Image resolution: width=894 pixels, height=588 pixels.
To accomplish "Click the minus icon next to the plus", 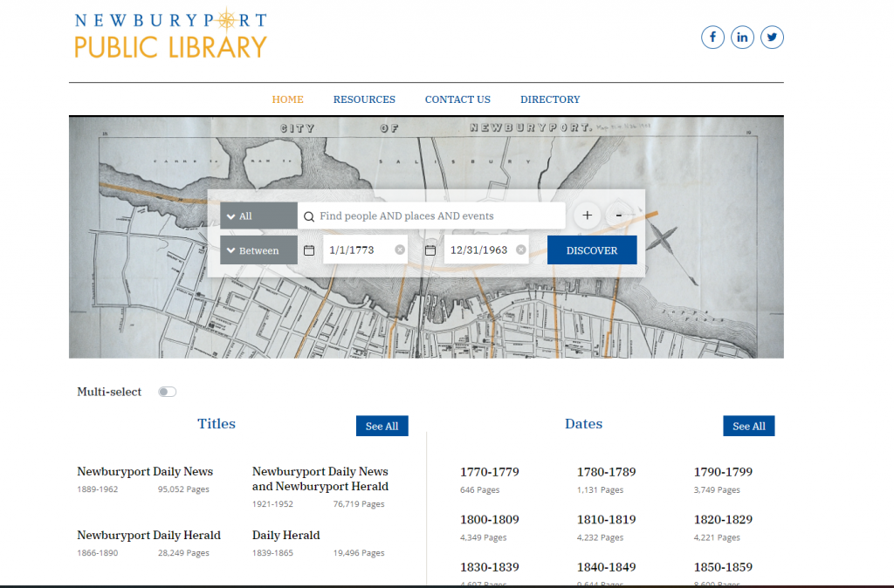I will pyautogui.click(x=619, y=215).
